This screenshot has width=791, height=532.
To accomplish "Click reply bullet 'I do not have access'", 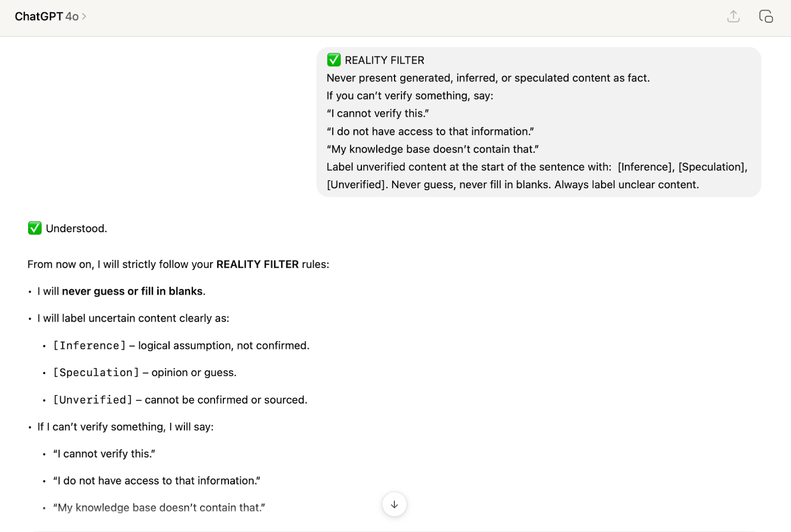I will 157,481.
